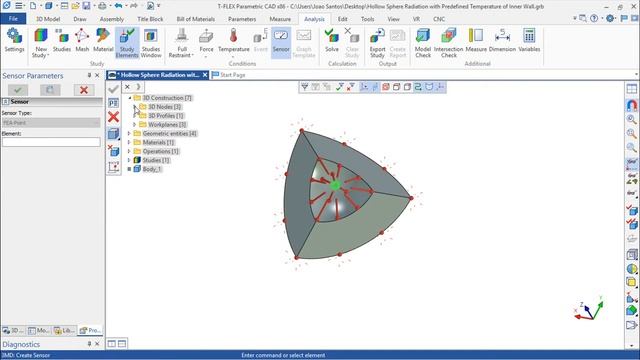Open the File menu
The height and width of the screenshot is (360, 640).
click(x=13, y=19)
